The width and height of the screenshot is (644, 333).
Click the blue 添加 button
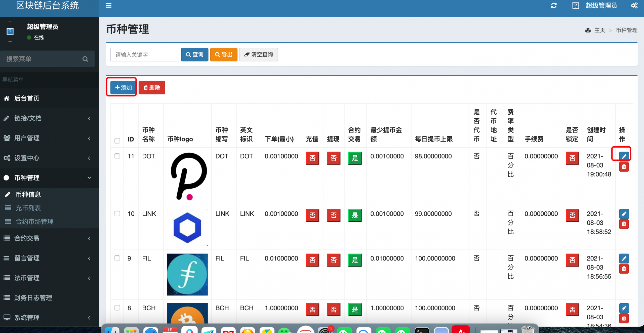[x=123, y=87]
